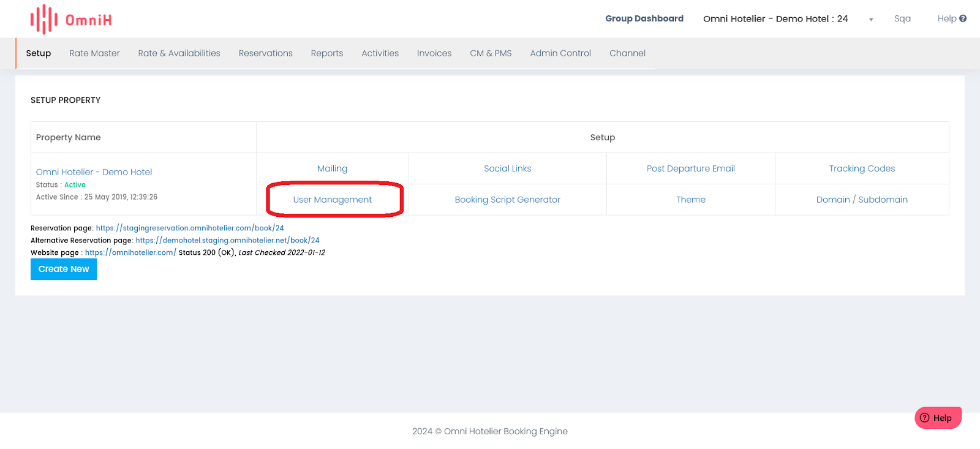The width and height of the screenshot is (980, 449).
Task: Open Mailing setup
Action: point(333,168)
